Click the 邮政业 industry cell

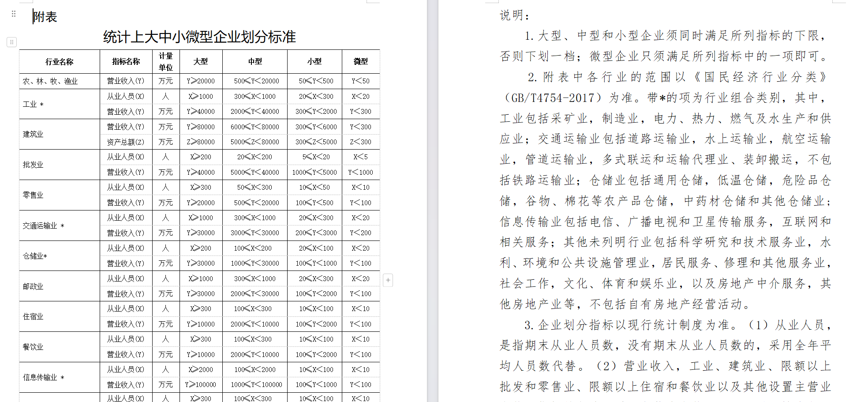point(34,286)
